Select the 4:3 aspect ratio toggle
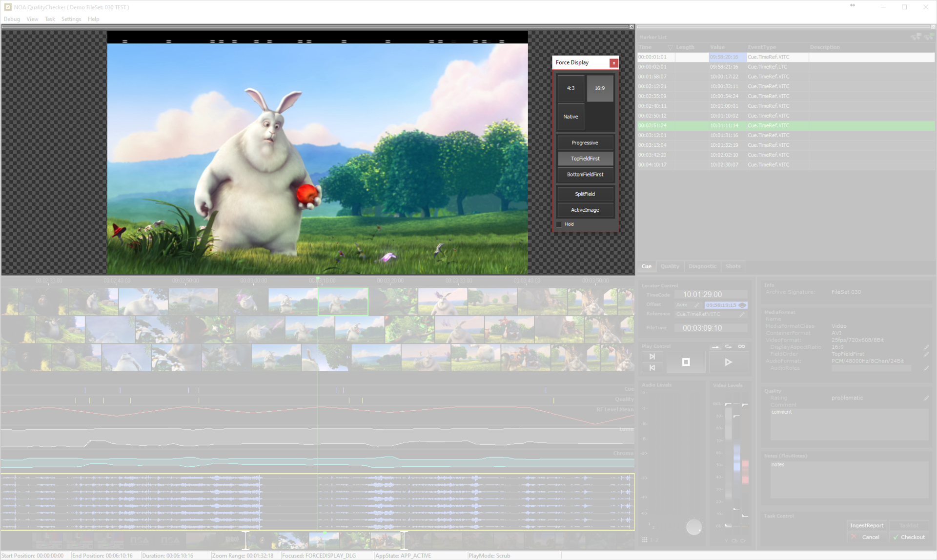The height and width of the screenshot is (560, 937). (x=570, y=88)
